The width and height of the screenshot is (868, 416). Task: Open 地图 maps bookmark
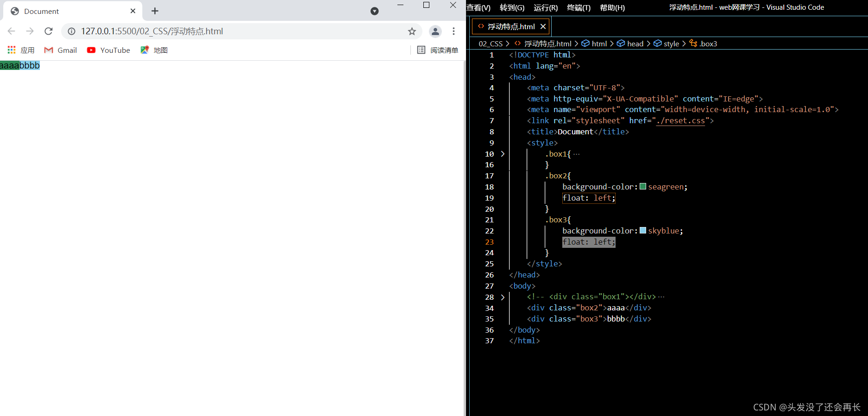point(154,50)
